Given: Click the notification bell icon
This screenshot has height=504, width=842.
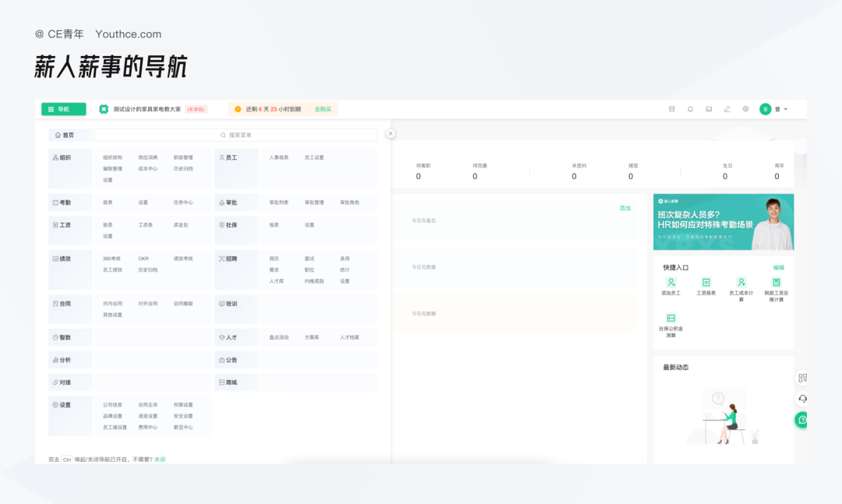Looking at the screenshot, I should [x=690, y=109].
